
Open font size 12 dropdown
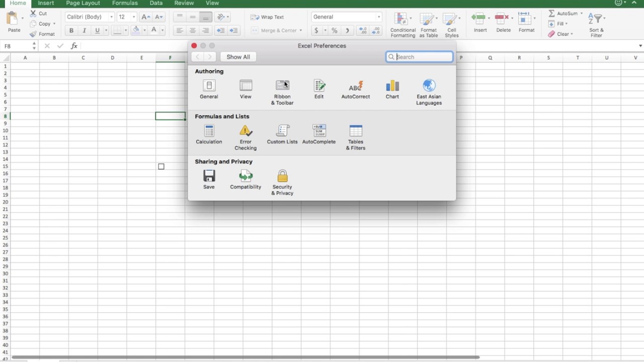coord(133,17)
